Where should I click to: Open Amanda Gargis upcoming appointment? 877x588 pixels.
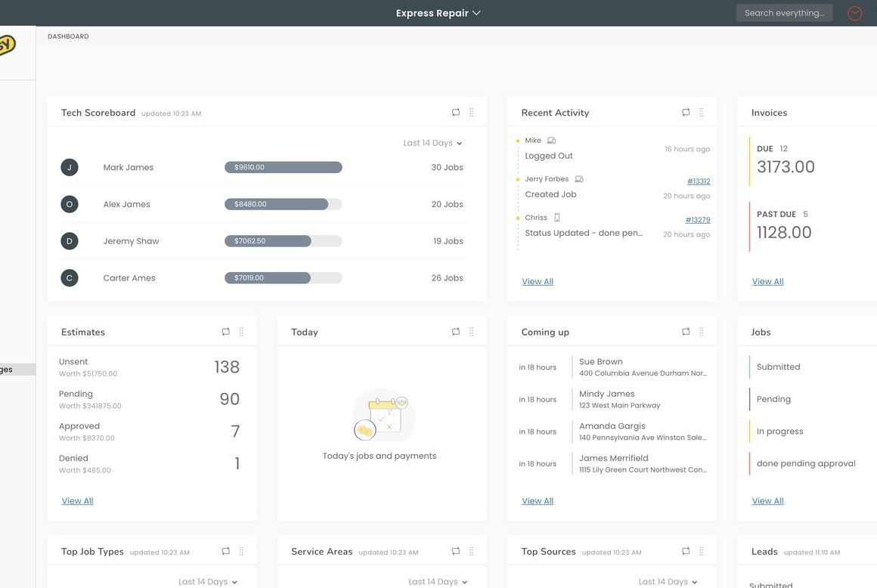613,432
